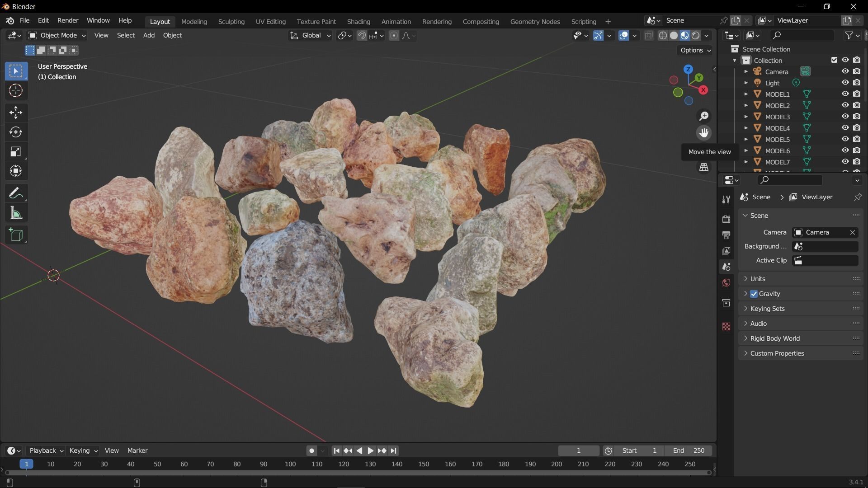
Task: Click the Move the view hand icon
Action: pyautogui.click(x=704, y=133)
